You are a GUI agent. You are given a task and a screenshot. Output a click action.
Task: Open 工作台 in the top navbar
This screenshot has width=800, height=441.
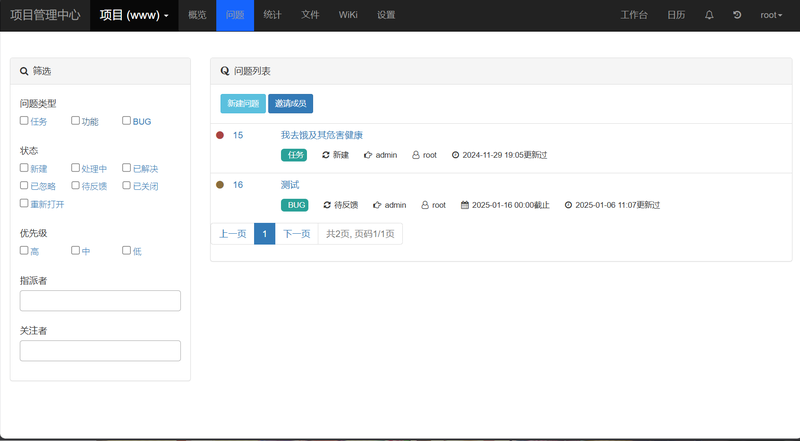click(634, 15)
